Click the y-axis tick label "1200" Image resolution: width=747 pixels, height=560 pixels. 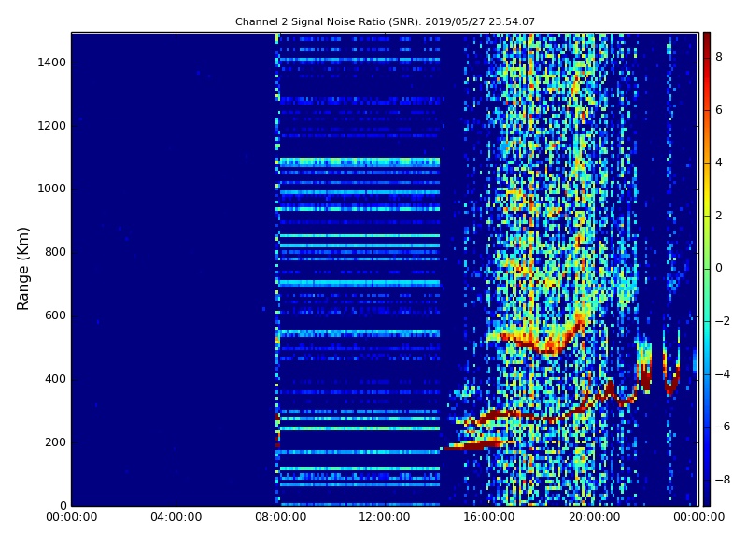(52, 126)
